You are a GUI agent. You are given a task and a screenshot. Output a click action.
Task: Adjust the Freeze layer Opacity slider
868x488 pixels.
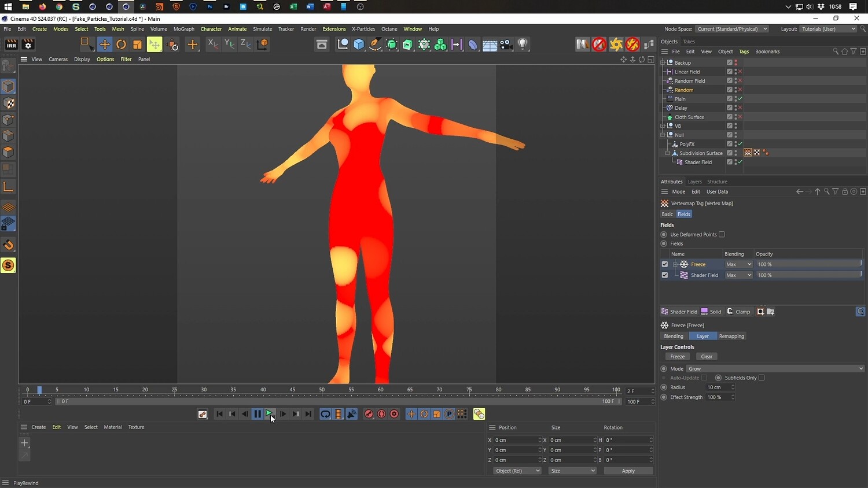coord(808,264)
